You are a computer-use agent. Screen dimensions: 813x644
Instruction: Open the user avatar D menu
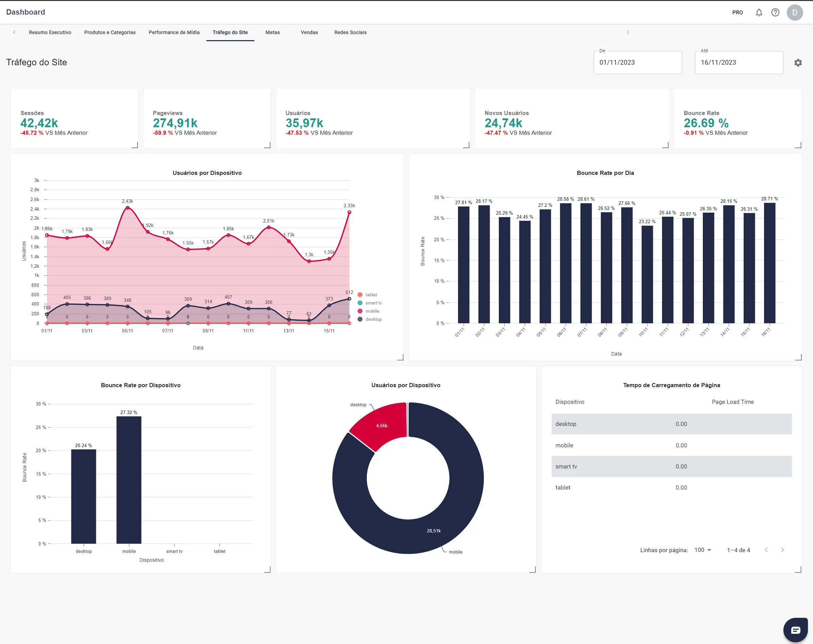click(x=795, y=13)
